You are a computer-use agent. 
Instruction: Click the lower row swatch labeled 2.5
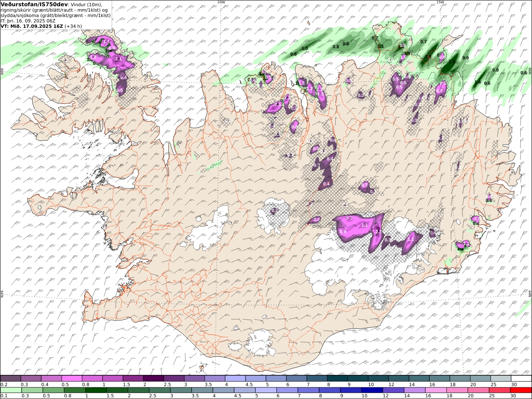[x=160, y=390]
